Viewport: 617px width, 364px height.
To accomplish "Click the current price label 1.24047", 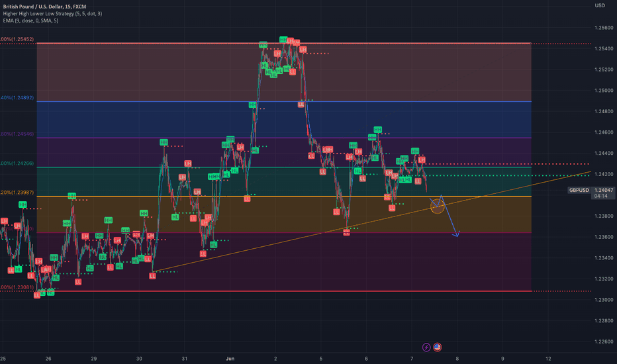I will click(x=604, y=190).
